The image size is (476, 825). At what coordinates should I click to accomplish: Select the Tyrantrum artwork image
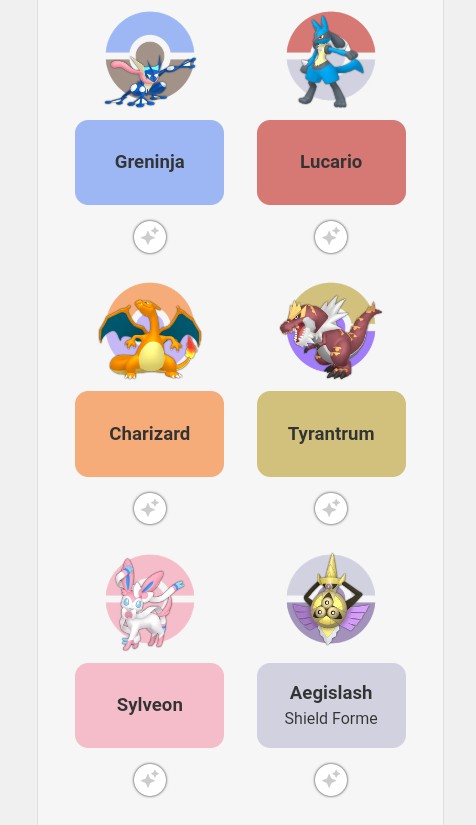click(331, 330)
